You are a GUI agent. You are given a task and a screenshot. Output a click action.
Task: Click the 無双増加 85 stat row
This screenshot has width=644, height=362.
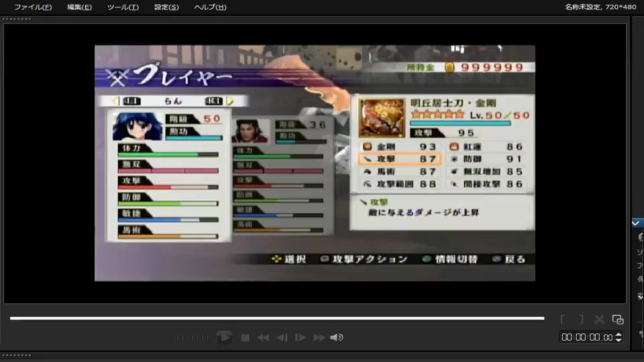487,172
